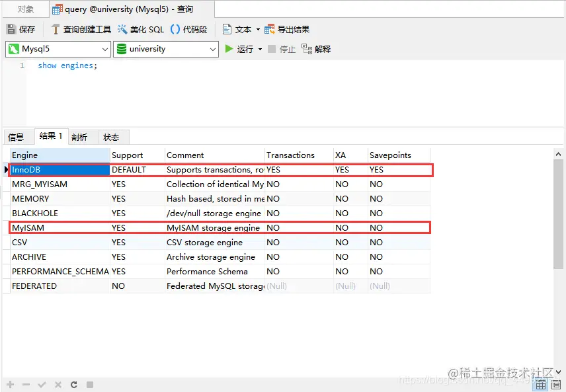
Task: Click the DEFAULT support cell
Action: pyautogui.click(x=137, y=170)
